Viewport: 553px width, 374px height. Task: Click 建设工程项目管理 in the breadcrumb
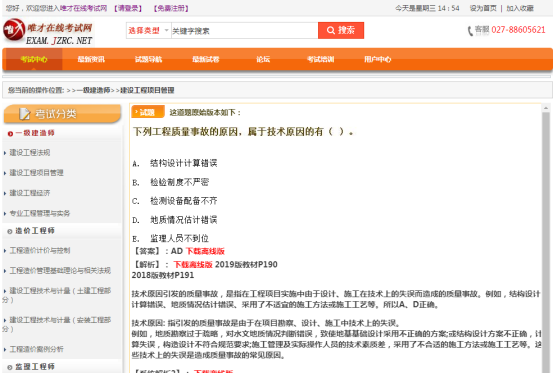[x=147, y=90]
